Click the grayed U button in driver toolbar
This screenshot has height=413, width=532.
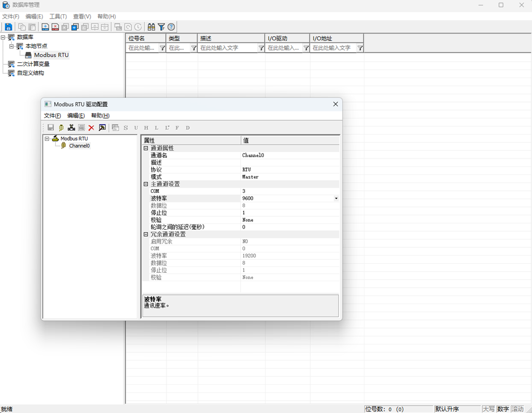(x=136, y=128)
